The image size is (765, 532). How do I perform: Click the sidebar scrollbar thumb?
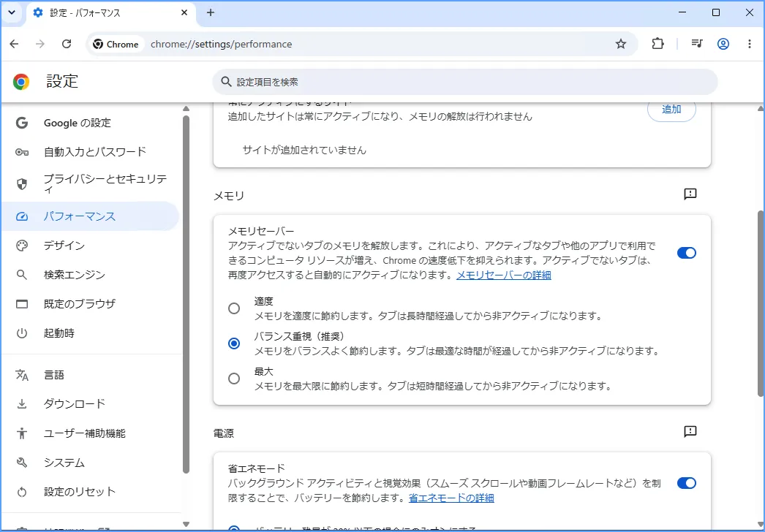pyautogui.click(x=186, y=294)
